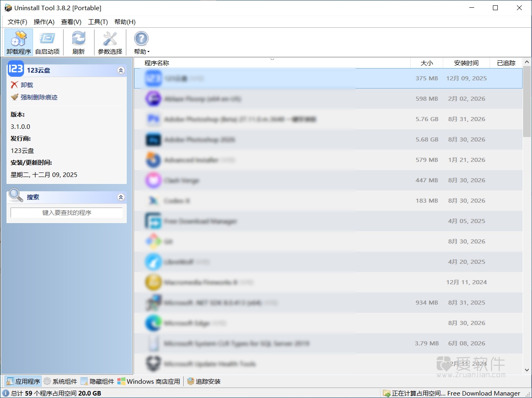Switch to the 自启动项 startup items view
The height and width of the screenshot is (398, 532).
click(x=47, y=42)
